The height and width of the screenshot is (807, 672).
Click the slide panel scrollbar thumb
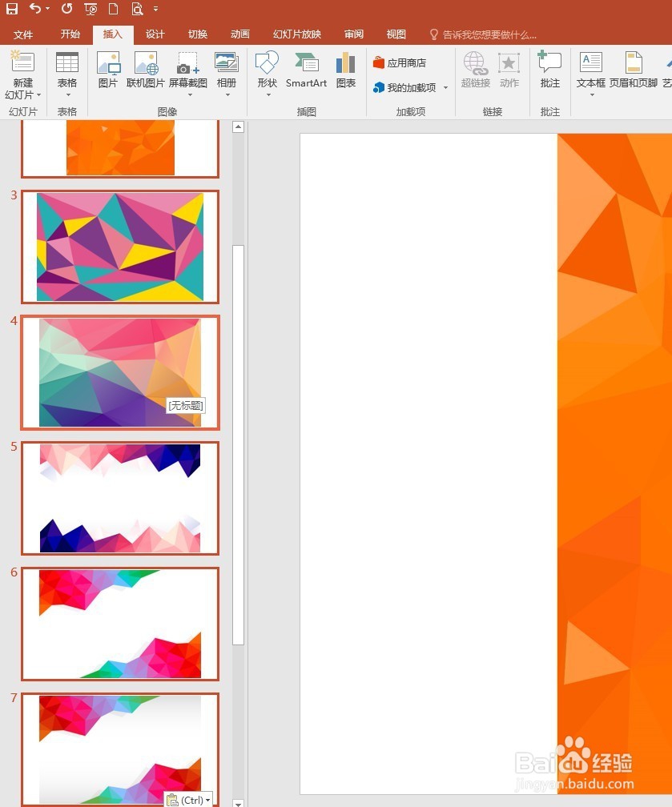(x=238, y=444)
